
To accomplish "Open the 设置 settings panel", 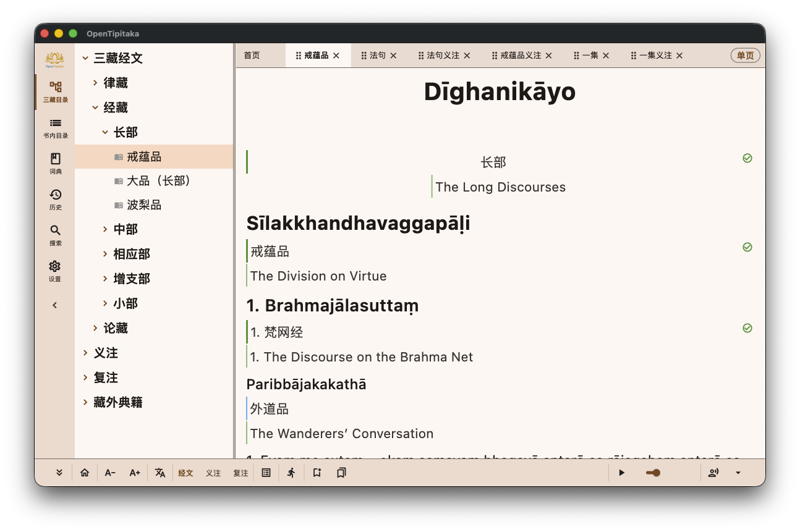I will click(55, 272).
